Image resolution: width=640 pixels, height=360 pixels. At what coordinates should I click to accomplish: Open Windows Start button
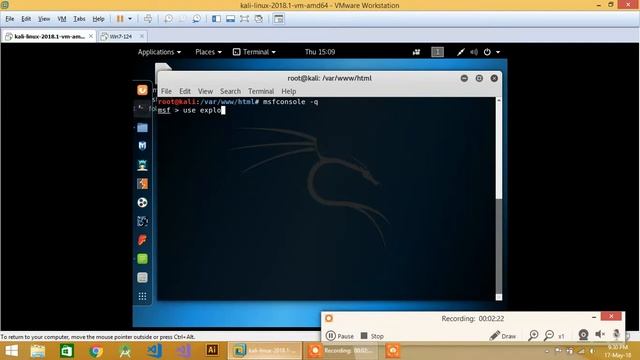tap(11, 351)
